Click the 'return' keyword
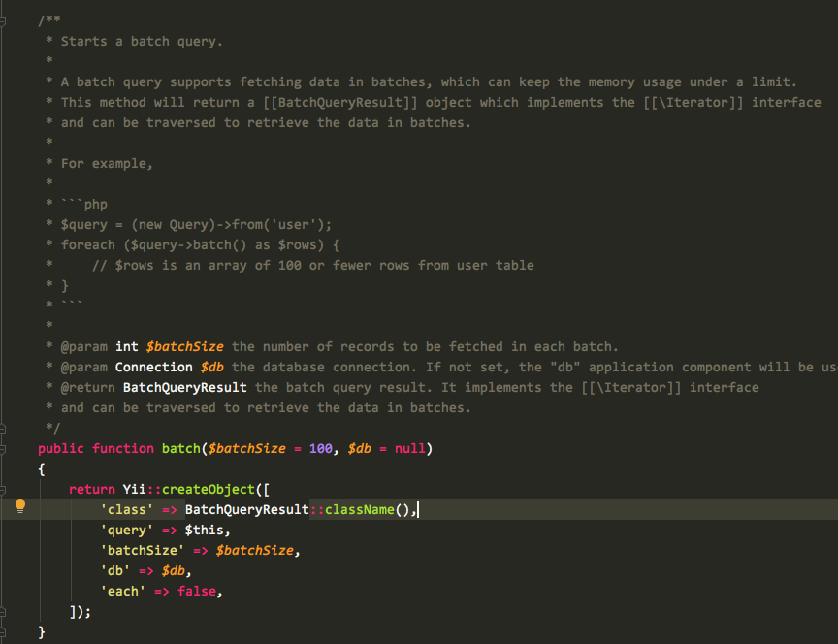This screenshot has height=644, width=838. coord(92,490)
